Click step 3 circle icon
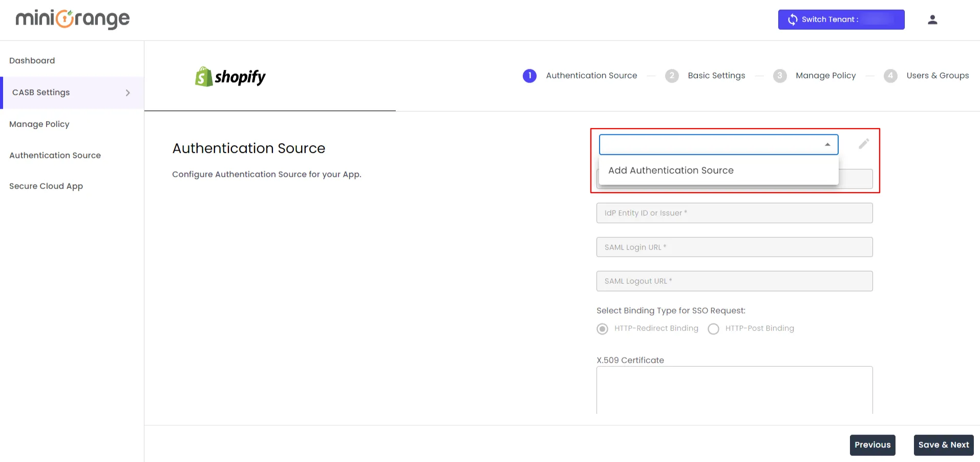This screenshot has height=462, width=980. point(780,76)
